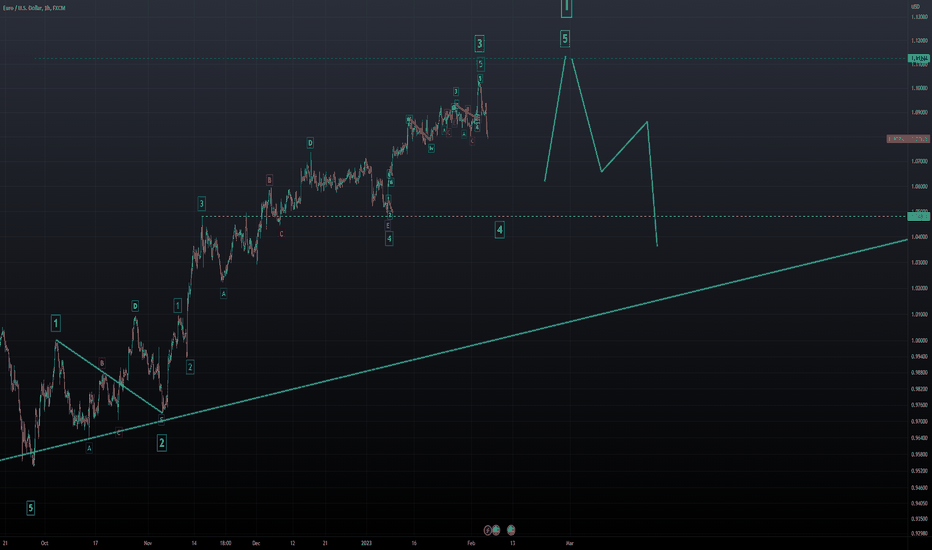
Task: Click the 2023 label on time axis
Action: (366, 543)
